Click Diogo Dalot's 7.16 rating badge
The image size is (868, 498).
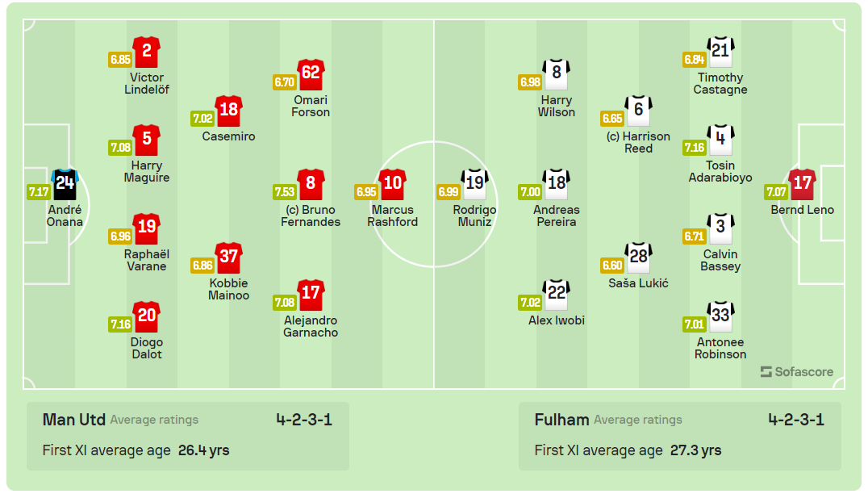point(119,324)
